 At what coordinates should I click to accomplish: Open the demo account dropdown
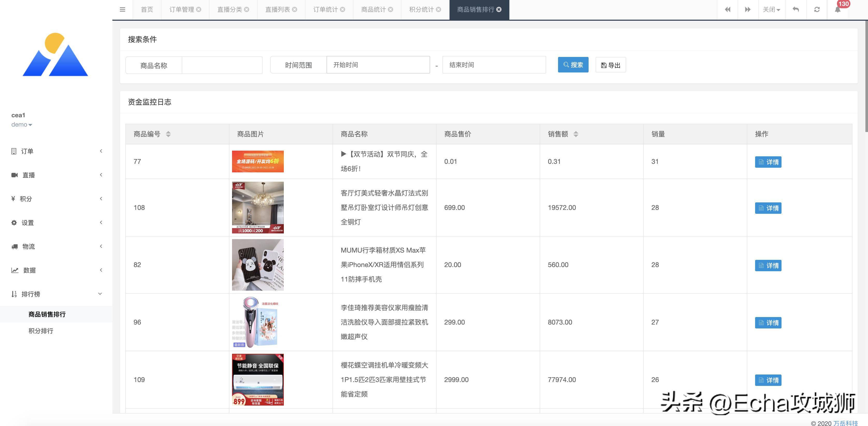tap(21, 124)
